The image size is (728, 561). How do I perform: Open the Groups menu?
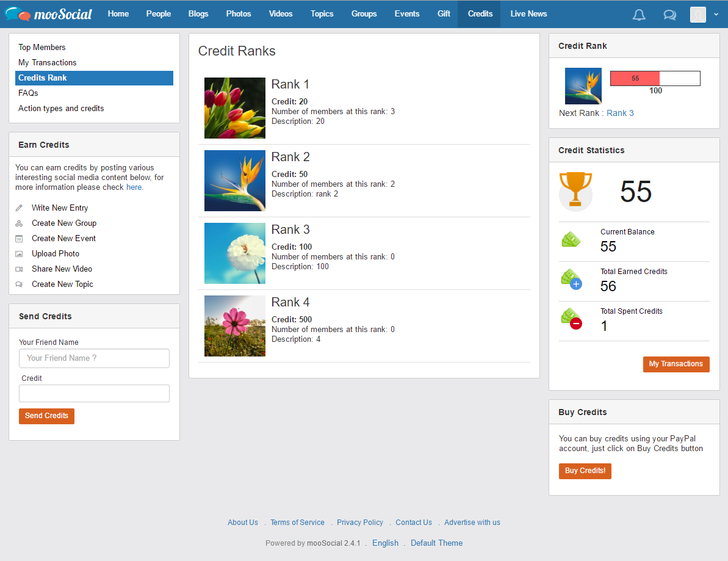click(364, 14)
